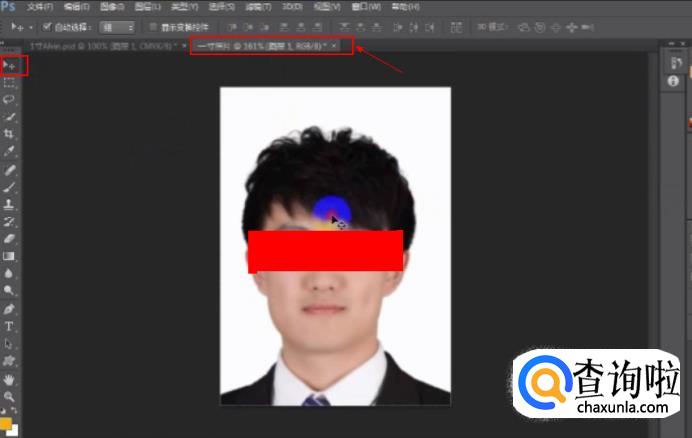The image size is (692, 438).
Task: Open the 文件(F) menu
Action: click(x=40, y=6)
